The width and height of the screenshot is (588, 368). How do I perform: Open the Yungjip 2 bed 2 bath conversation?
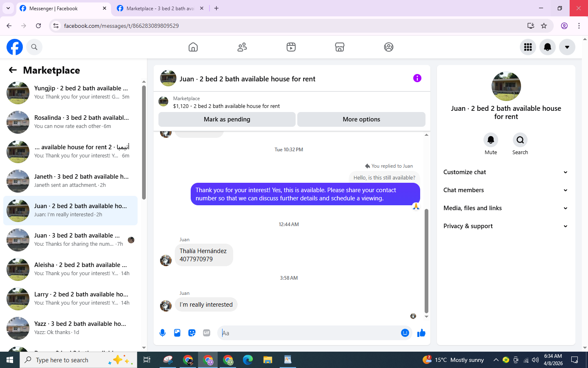[70, 93]
